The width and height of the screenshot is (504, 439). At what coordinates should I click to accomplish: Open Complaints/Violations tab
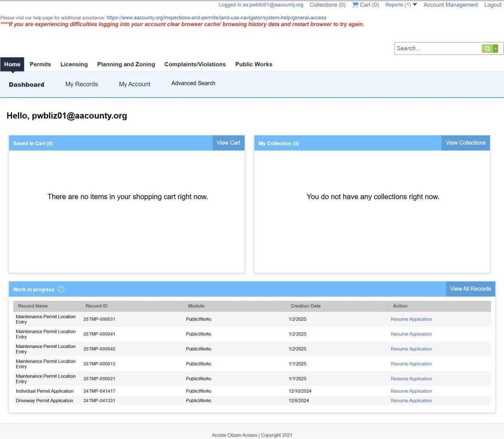coord(195,64)
